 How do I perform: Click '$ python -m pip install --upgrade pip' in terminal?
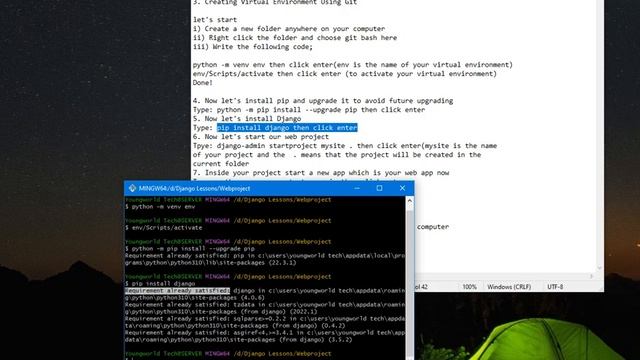point(190,249)
